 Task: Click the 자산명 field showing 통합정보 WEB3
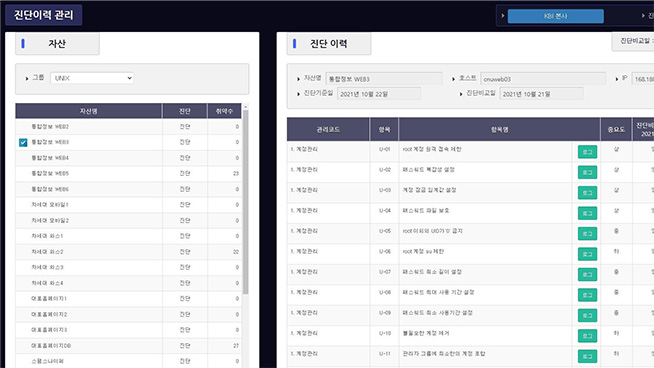coord(384,78)
